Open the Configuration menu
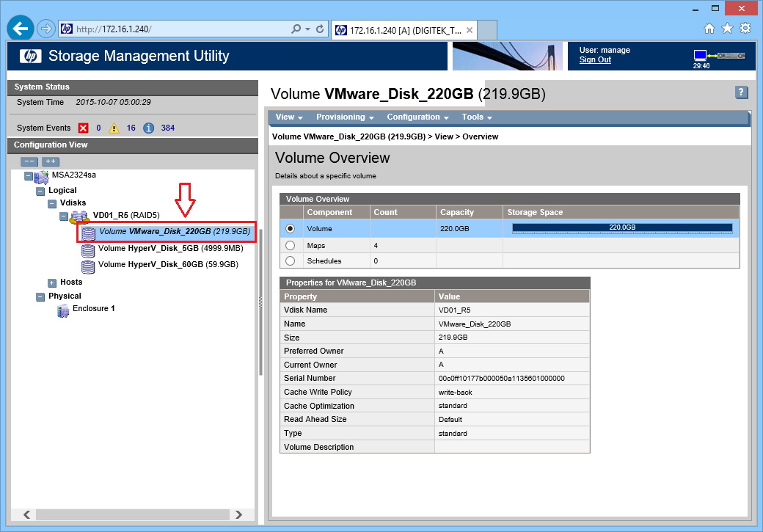This screenshot has width=763, height=532. pyautogui.click(x=417, y=117)
